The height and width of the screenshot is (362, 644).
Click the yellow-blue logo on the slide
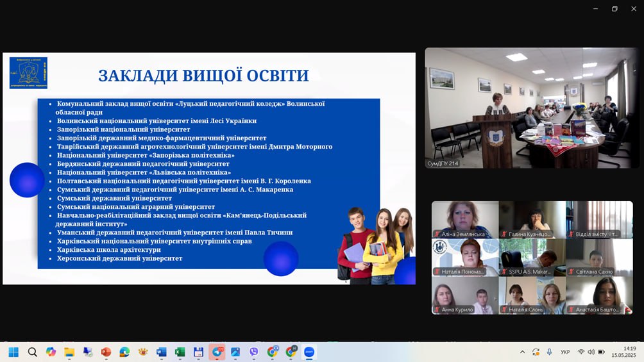tap(28, 72)
